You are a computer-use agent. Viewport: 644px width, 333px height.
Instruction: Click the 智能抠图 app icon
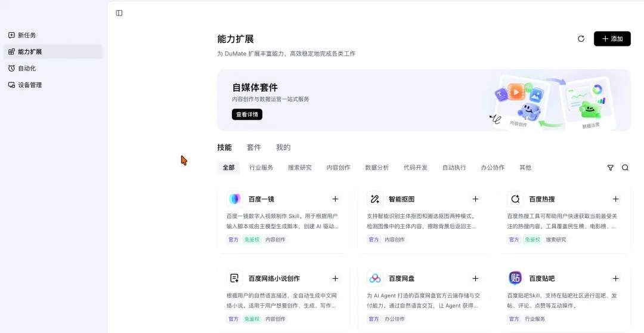pos(375,199)
